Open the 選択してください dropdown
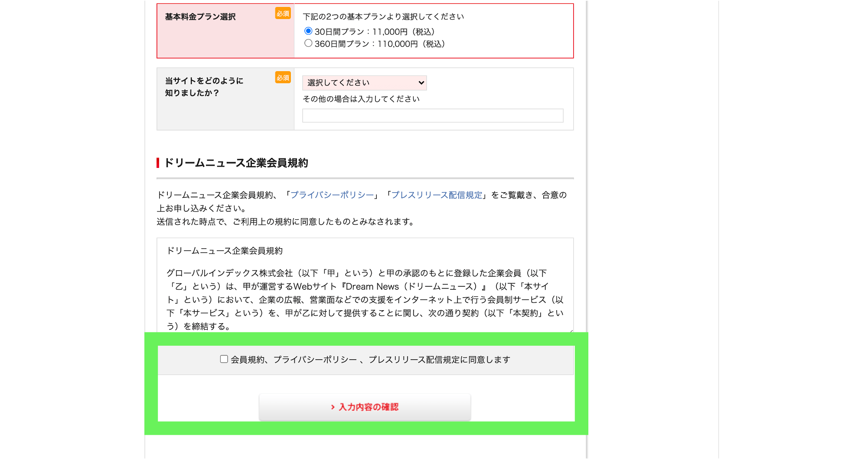This screenshot has height=459, width=868. tap(363, 83)
